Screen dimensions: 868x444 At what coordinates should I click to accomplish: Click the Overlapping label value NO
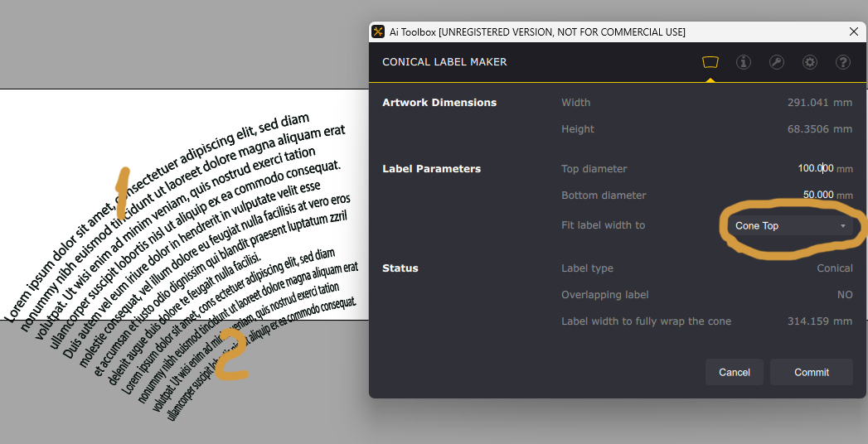pyautogui.click(x=845, y=295)
